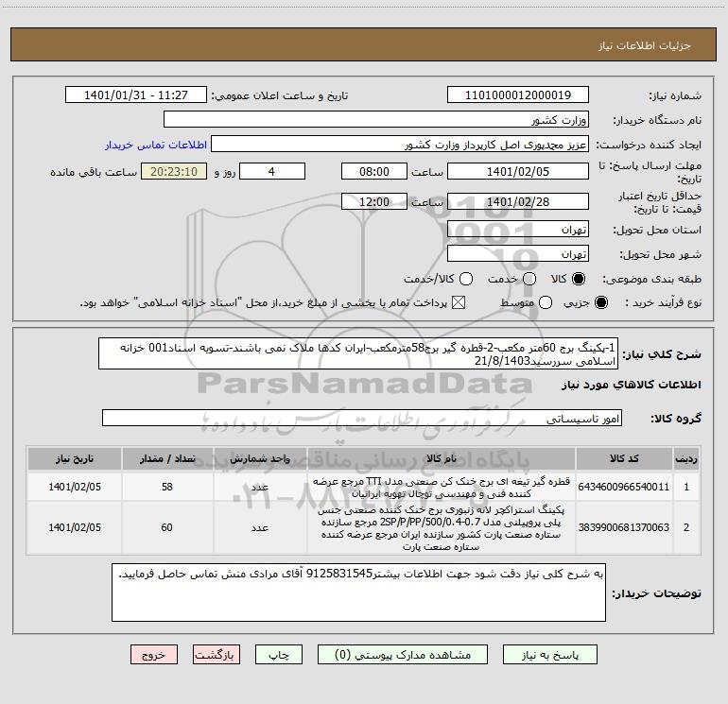The image size is (728, 704).
Task: Click the goods group field امور تاسیساتی
Action: point(362,418)
